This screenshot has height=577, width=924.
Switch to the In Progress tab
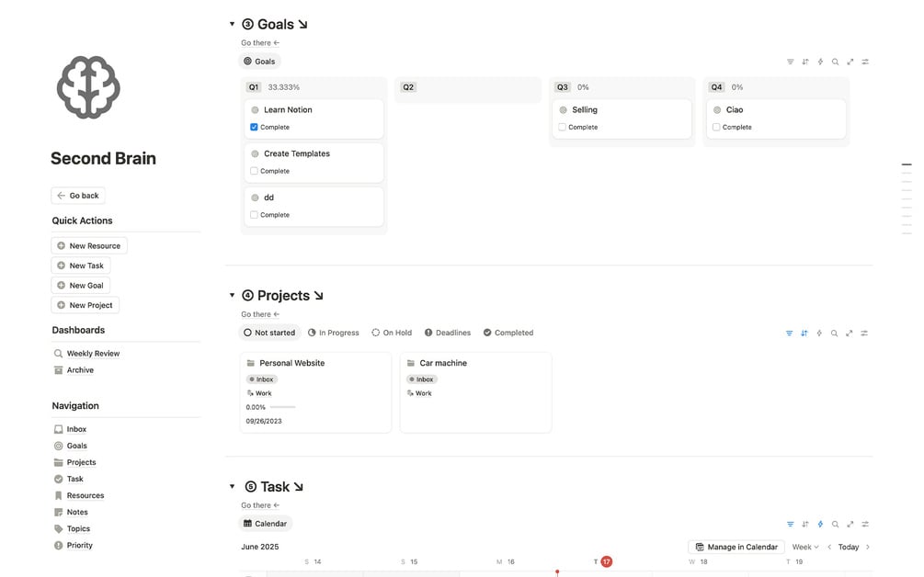(x=334, y=333)
